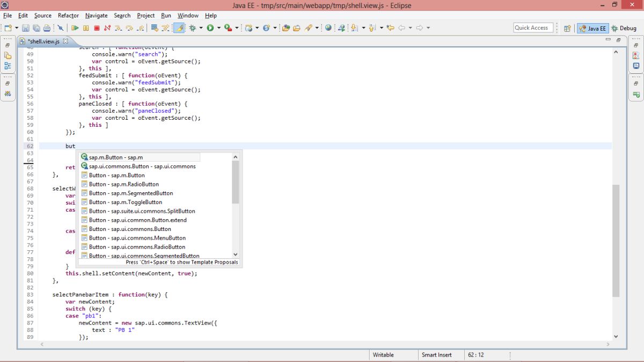Click the editor vertical scrollbar thumb
The width and height of the screenshot is (644, 362).
tap(616, 241)
